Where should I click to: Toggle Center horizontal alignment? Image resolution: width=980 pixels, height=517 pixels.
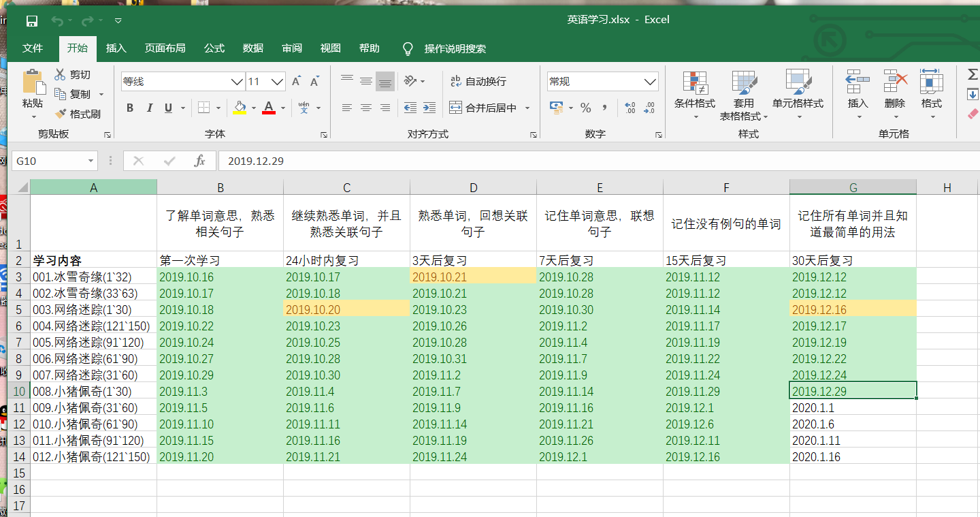tap(366, 108)
